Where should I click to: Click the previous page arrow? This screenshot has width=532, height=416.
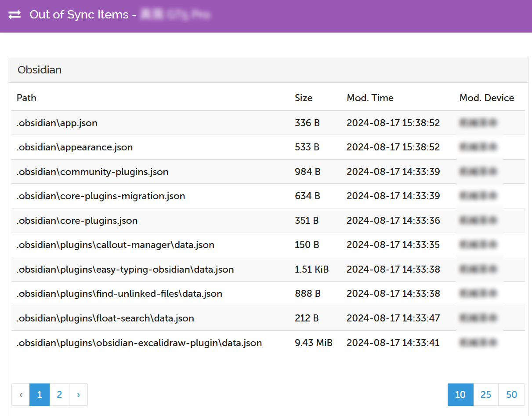pyautogui.click(x=21, y=394)
